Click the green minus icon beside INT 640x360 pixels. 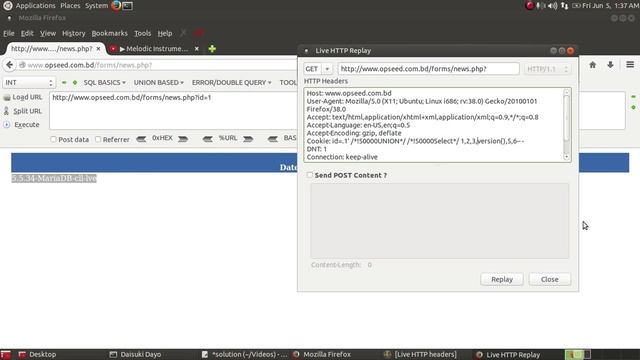coord(64,82)
